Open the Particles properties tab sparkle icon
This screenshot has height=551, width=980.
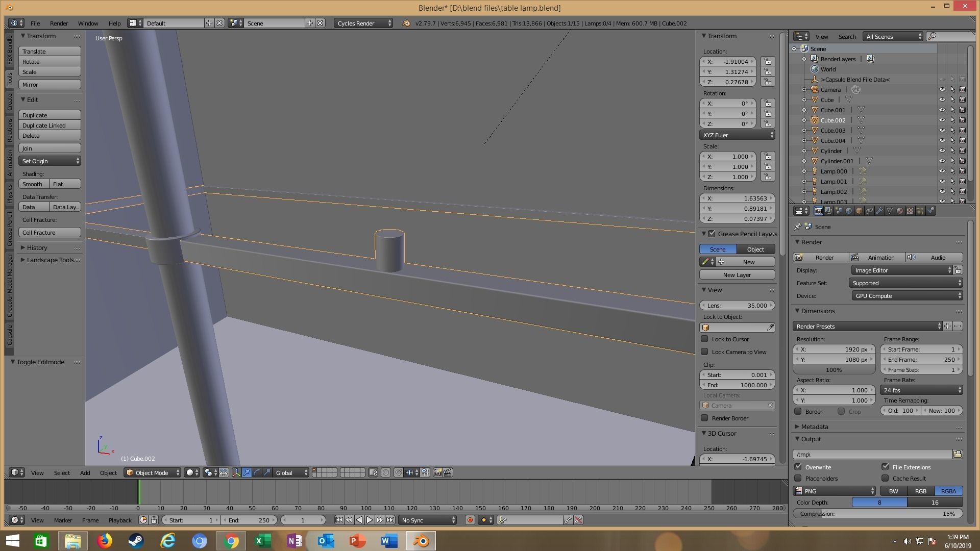click(920, 211)
